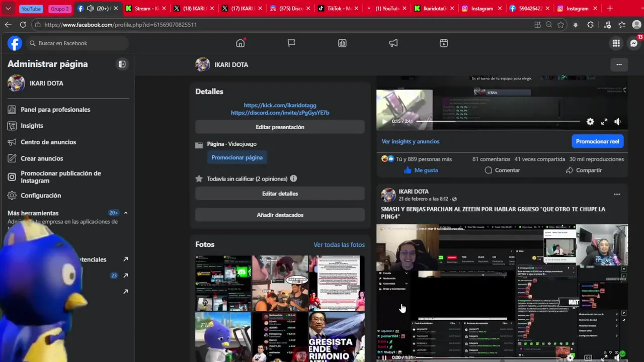Open the green Discord screenshot photo thumbnail
The height and width of the screenshot is (362, 644).
click(223, 283)
